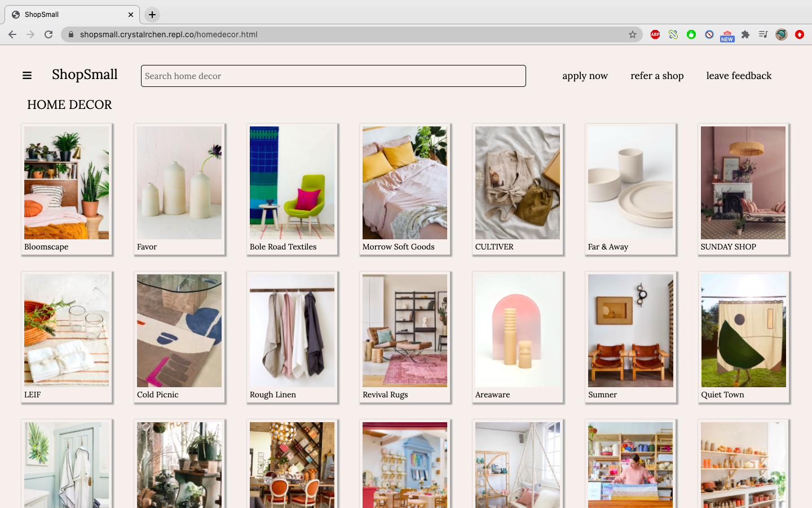Click the green circle extension icon
Screen dimensions: 812x508
pos(691,34)
